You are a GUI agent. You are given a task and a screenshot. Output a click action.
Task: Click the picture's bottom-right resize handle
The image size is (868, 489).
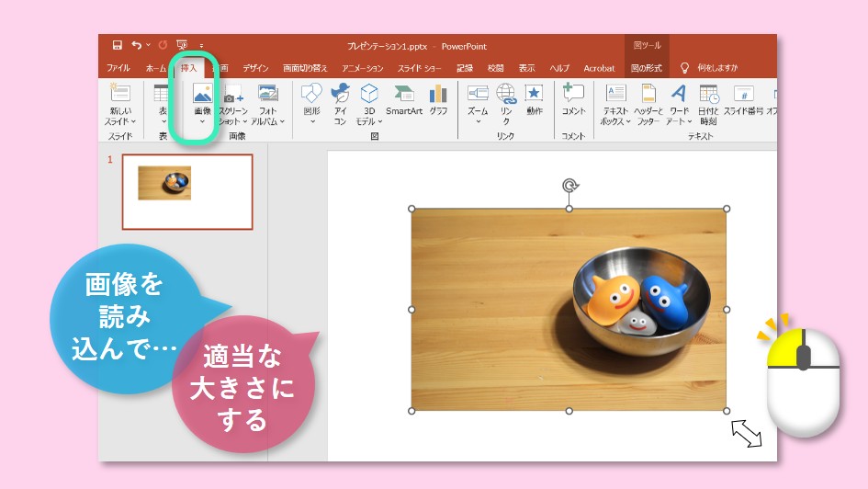pos(727,411)
